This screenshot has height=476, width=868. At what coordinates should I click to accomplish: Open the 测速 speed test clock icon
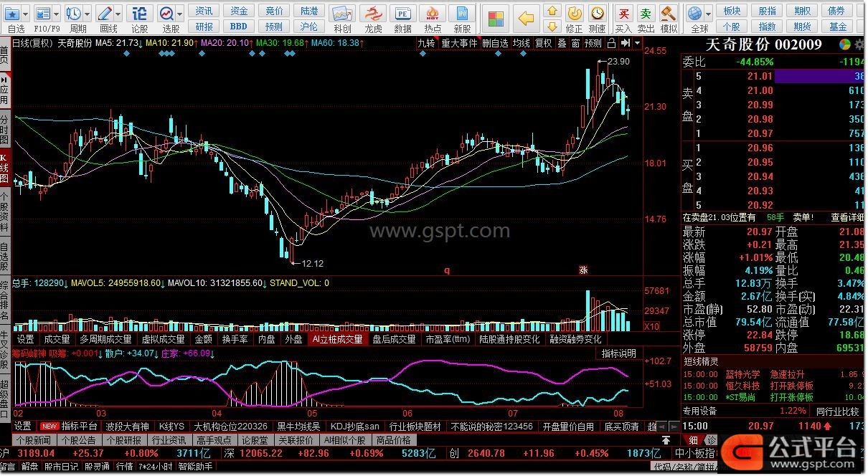coord(597,13)
